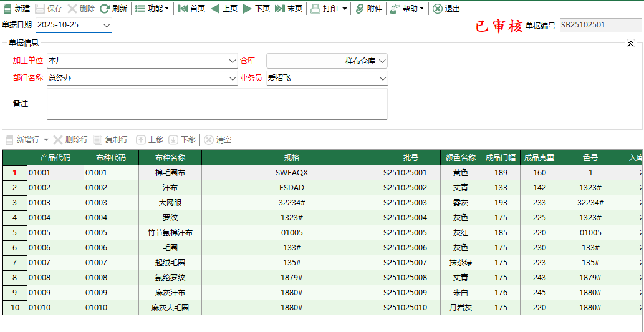
Task: Click the 新增行 add row icon
Action: point(8,140)
